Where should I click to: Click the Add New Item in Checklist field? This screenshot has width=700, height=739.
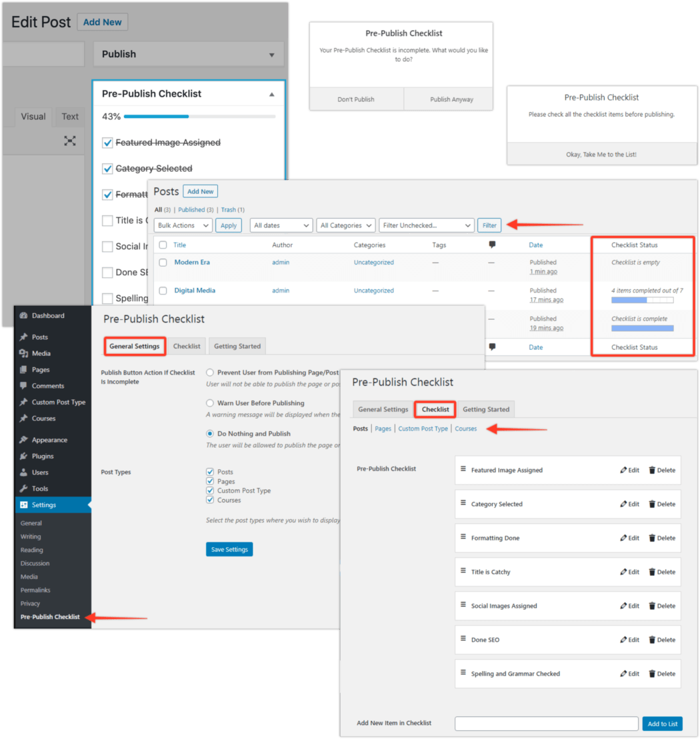click(546, 724)
